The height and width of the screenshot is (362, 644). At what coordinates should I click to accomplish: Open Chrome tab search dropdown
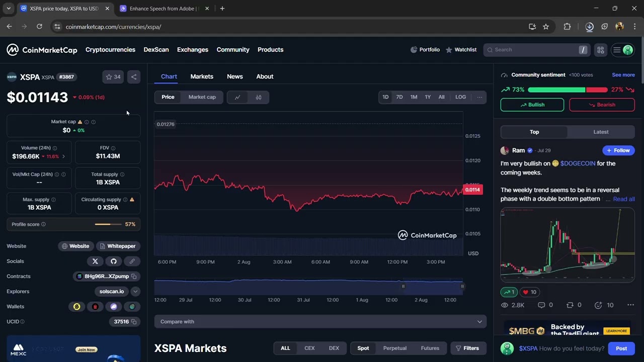click(9, 9)
